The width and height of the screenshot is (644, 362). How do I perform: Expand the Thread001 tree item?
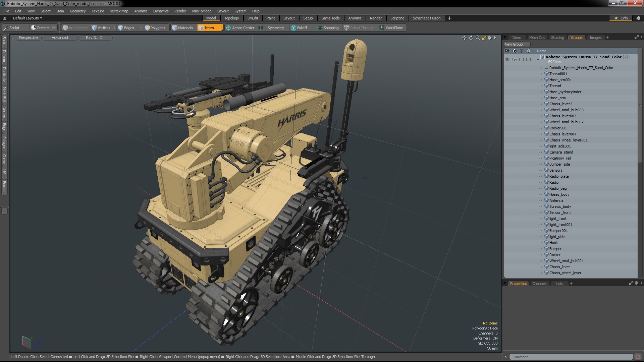click(541, 74)
